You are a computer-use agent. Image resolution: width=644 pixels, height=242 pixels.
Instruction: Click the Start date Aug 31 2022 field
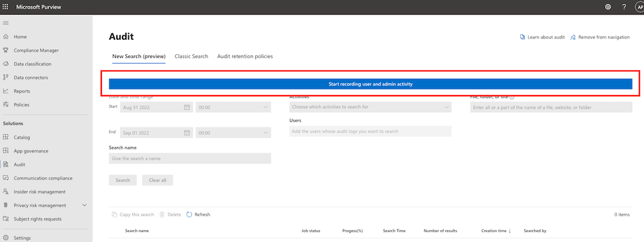[x=157, y=107]
